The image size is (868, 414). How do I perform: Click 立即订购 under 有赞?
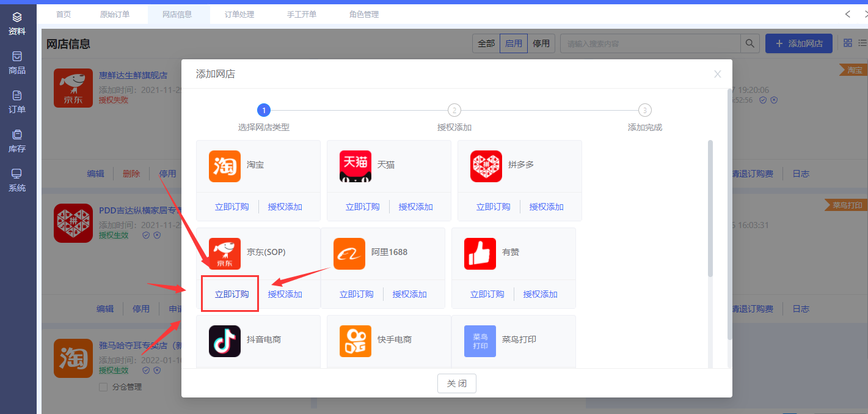click(487, 294)
